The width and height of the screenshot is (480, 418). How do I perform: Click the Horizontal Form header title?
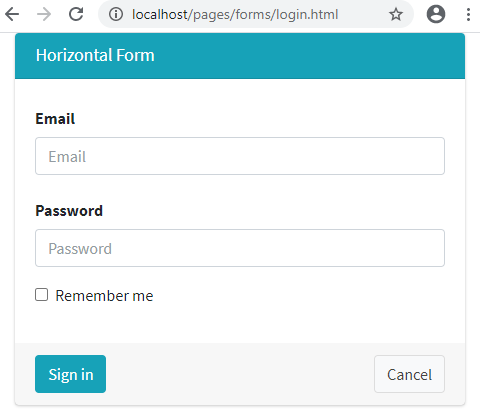pyautogui.click(x=95, y=55)
